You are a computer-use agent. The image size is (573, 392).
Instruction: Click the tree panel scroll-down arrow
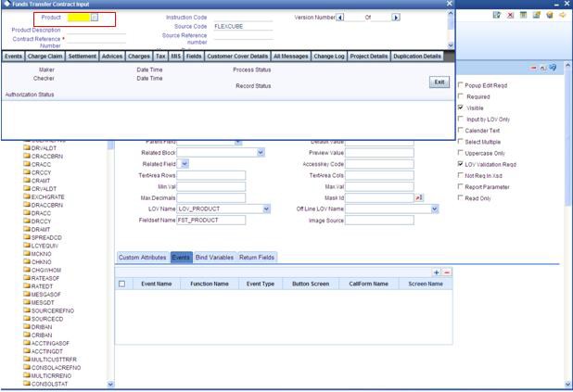110,384
